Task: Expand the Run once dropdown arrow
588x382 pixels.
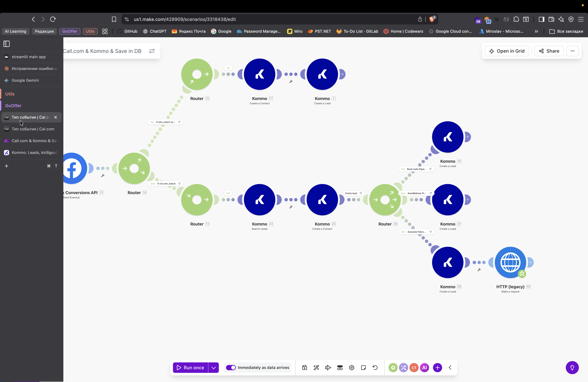Action: 214,368
